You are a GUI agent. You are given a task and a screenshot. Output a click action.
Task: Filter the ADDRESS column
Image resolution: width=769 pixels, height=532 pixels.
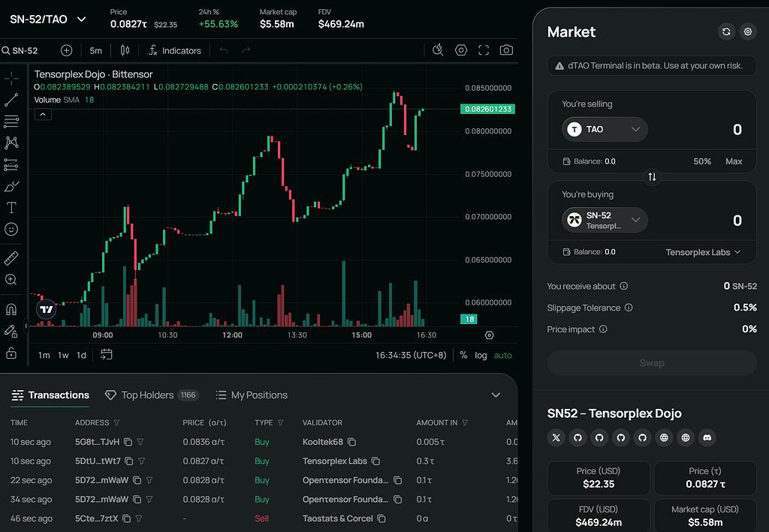(x=116, y=422)
